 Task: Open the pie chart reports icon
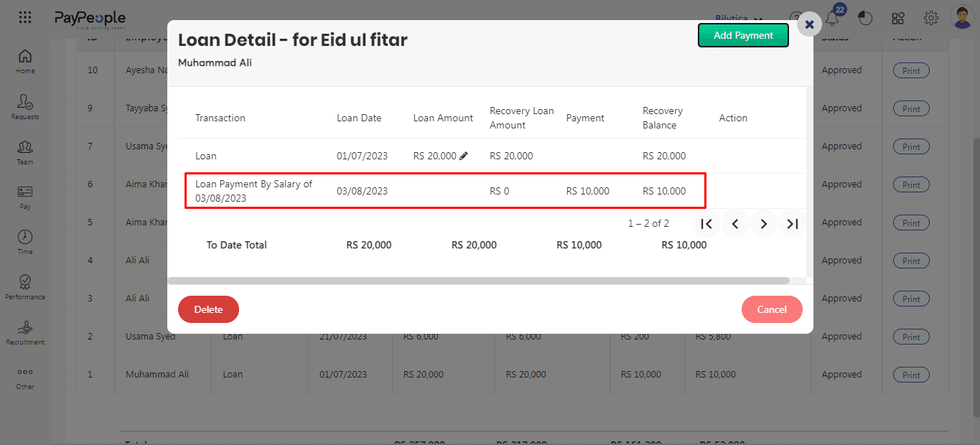tap(865, 19)
